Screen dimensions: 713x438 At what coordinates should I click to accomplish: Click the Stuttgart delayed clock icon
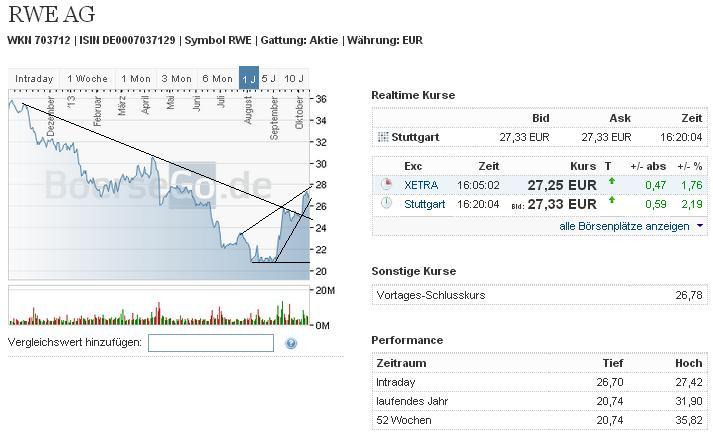pyautogui.click(x=386, y=204)
